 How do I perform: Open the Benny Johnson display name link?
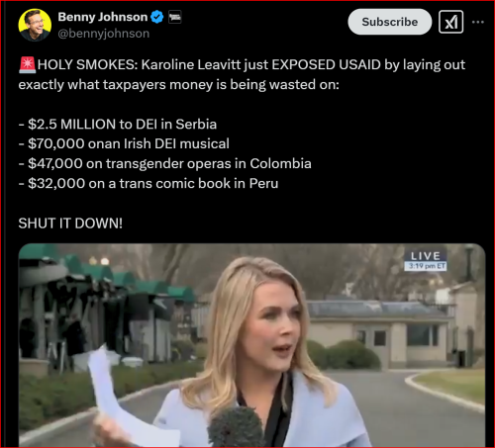tap(103, 17)
